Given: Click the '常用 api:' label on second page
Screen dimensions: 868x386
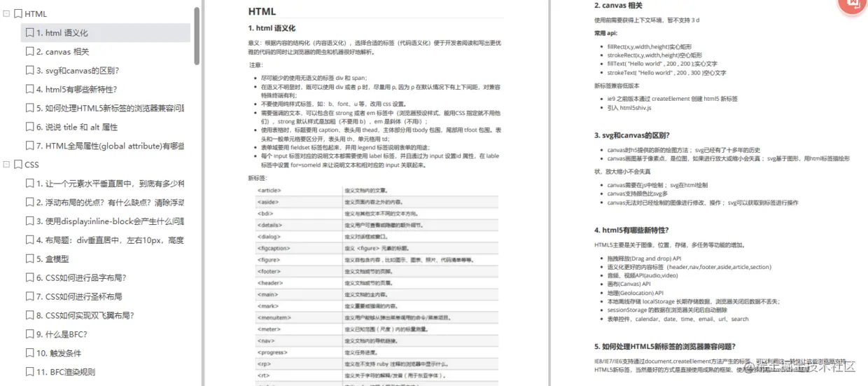Looking at the screenshot, I should (x=605, y=33).
